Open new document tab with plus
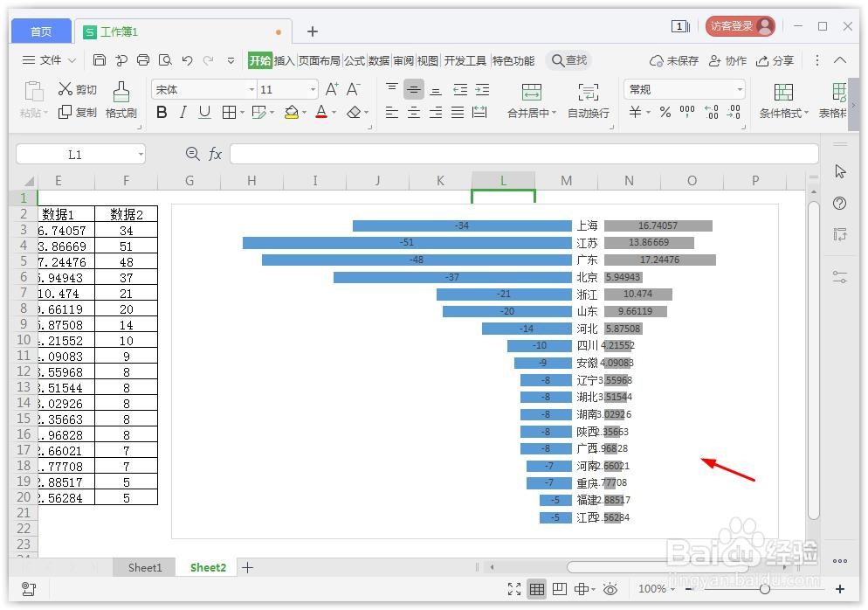This screenshot has width=868, height=610. [x=313, y=31]
